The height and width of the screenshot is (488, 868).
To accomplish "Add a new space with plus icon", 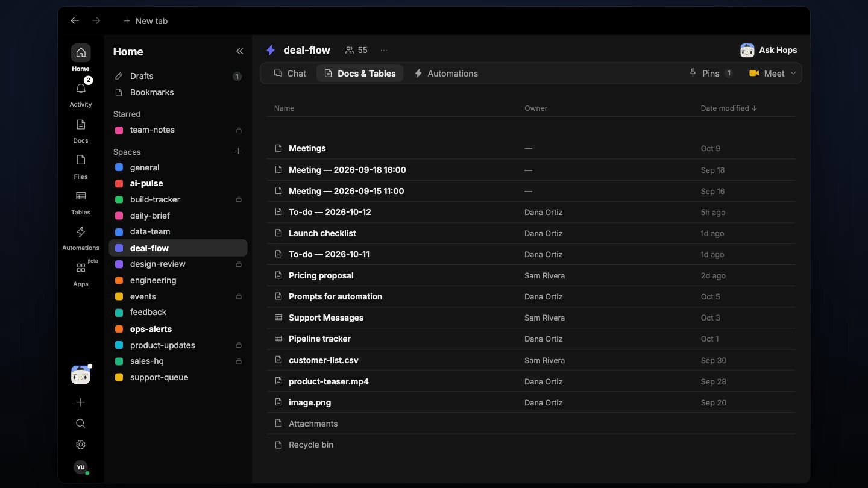I will (238, 151).
